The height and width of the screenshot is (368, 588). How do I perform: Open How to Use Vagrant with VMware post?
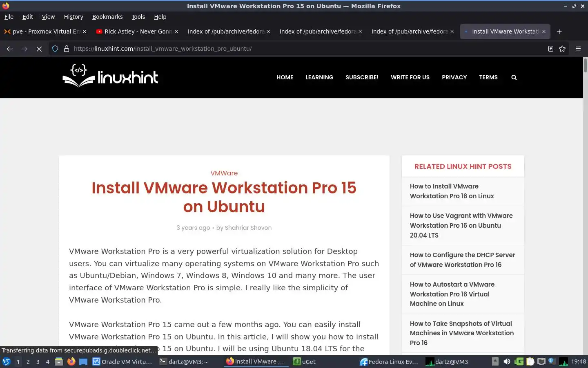tap(461, 225)
